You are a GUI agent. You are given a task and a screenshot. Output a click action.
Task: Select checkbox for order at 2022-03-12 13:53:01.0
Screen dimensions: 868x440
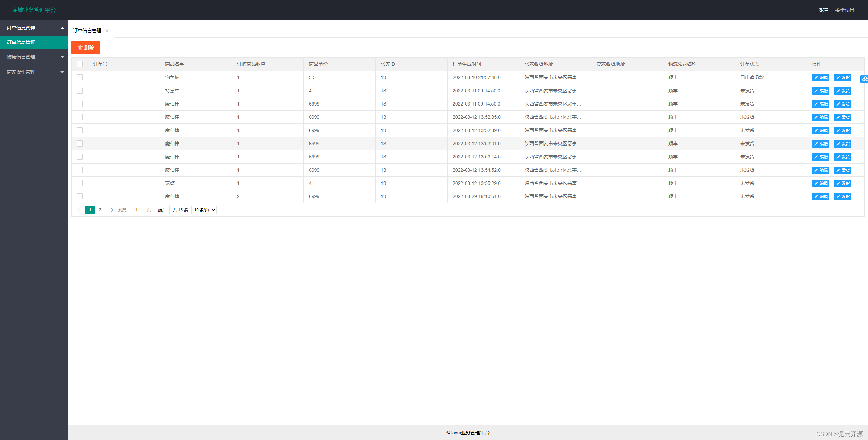80,144
